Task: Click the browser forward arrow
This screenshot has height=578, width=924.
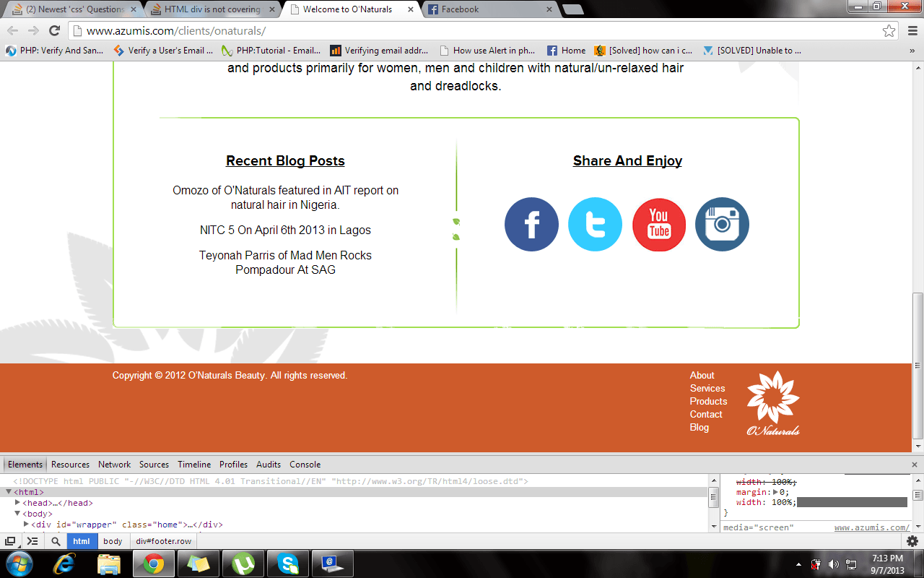Action: pyautogui.click(x=33, y=30)
